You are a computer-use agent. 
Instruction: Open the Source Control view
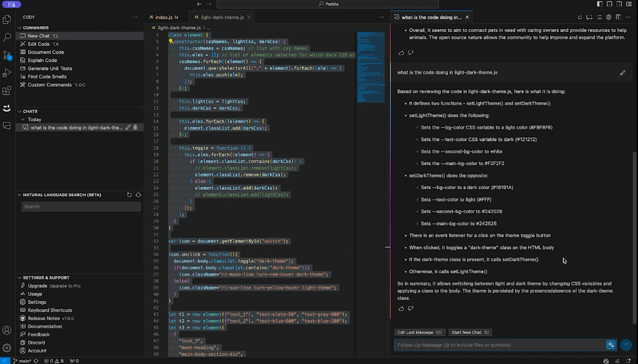[x=7, y=55]
